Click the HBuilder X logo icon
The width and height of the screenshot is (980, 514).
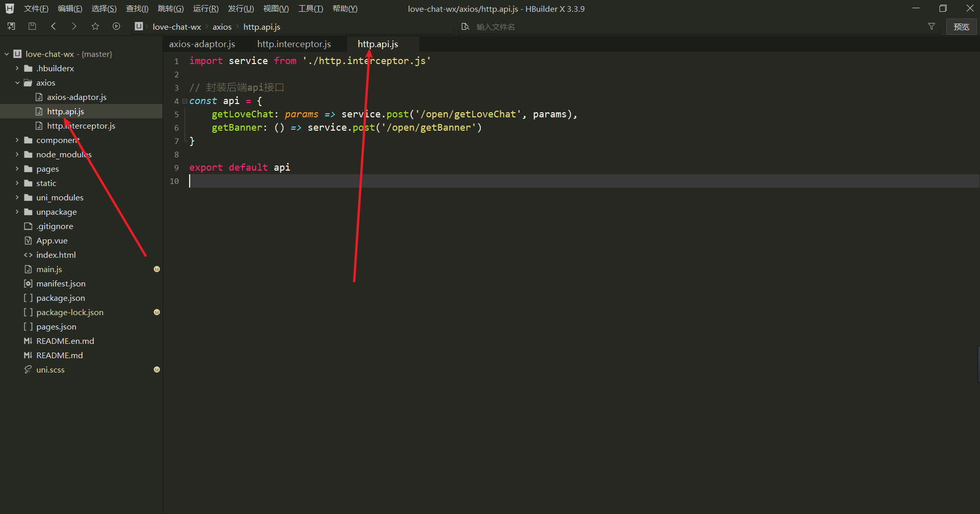(x=10, y=9)
